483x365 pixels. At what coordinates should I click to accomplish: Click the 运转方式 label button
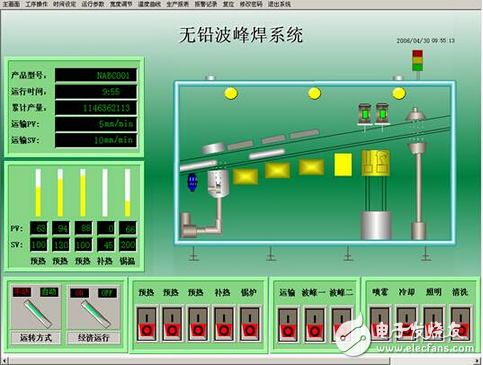point(36,338)
